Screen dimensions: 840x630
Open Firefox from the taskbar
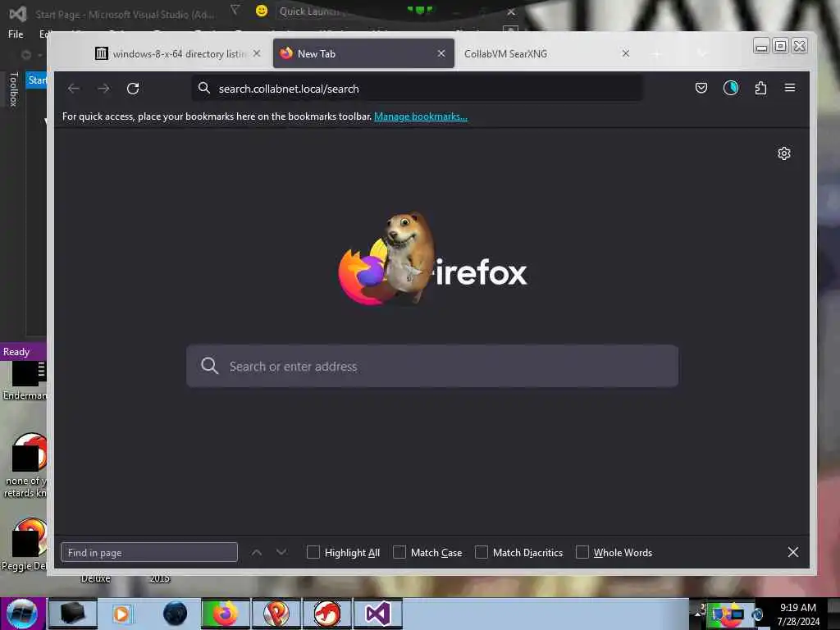pyautogui.click(x=226, y=614)
